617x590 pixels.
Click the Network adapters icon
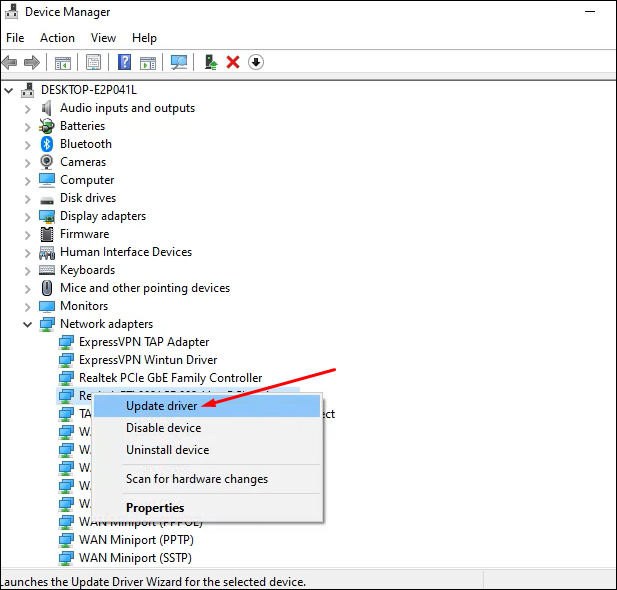click(x=47, y=324)
